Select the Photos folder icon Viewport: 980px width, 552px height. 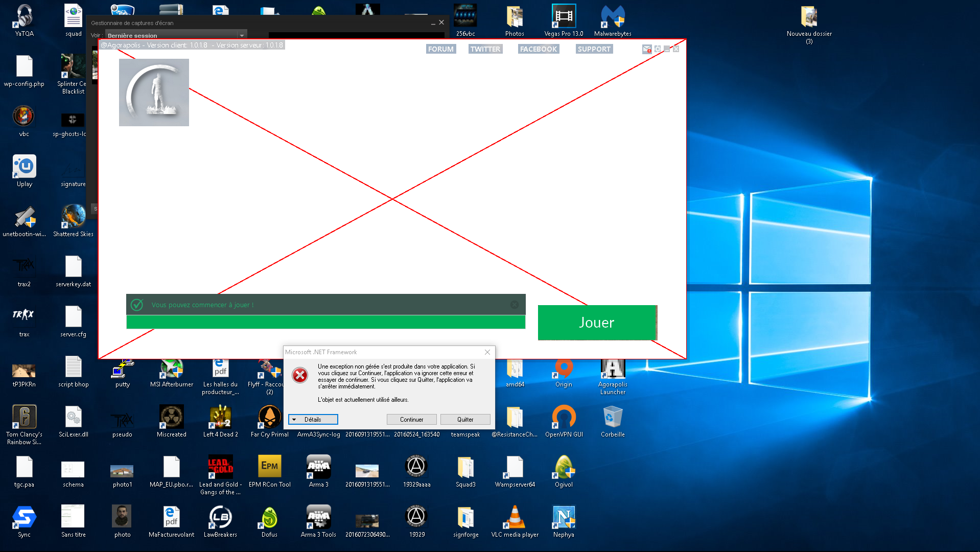click(x=515, y=21)
